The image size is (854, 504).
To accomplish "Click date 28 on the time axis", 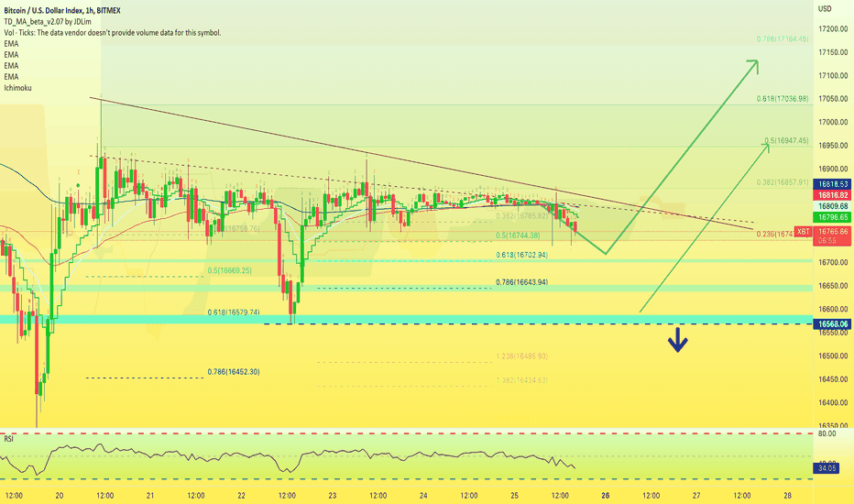I will [x=787, y=495].
